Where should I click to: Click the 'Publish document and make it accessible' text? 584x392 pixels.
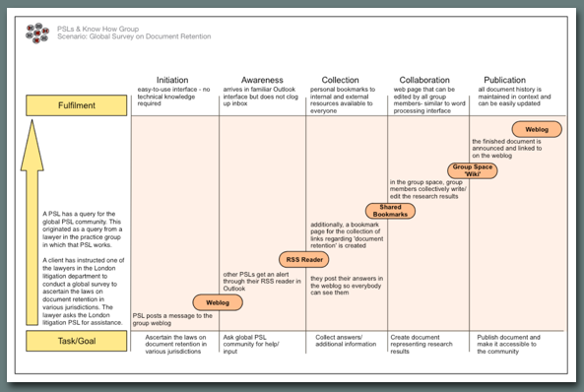pyautogui.click(x=508, y=344)
